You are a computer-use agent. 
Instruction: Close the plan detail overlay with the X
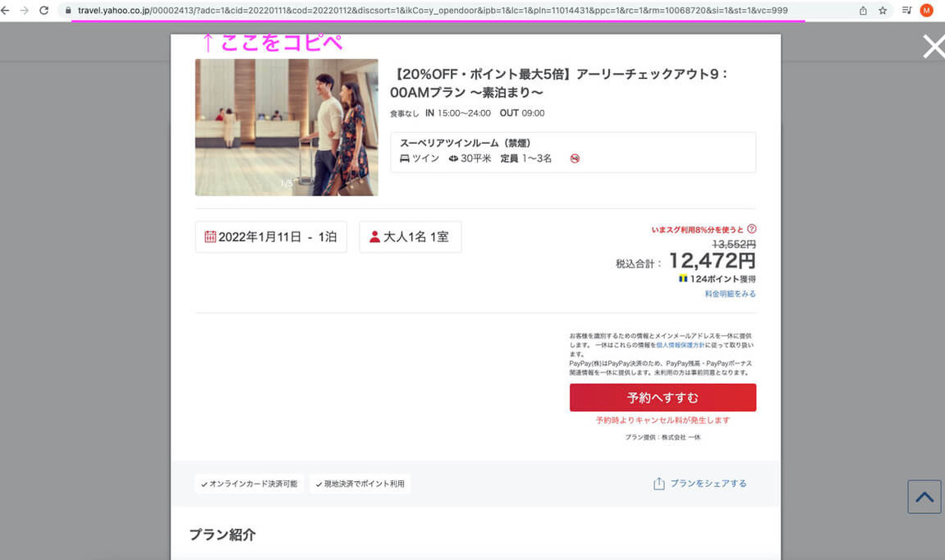click(934, 46)
